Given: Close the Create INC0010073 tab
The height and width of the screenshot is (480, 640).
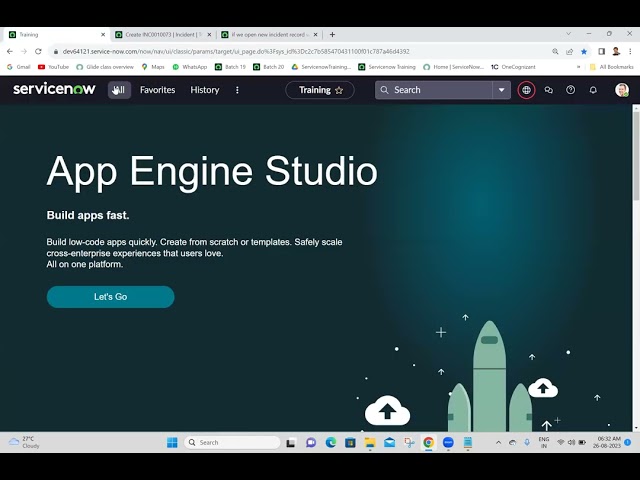Looking at the screenshot, I should click(x=209, y=35).
